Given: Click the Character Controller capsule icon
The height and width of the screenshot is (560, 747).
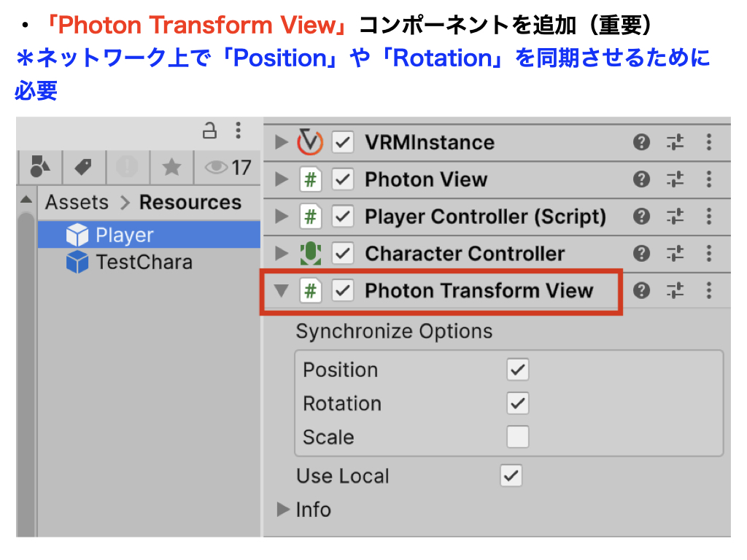Looking at the screenshot, I should (310, 253).
